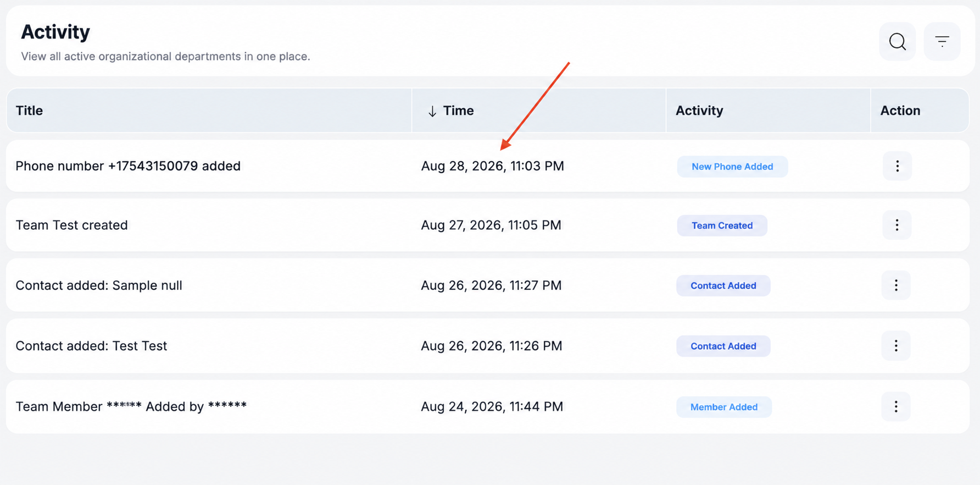Click the Member Added badge
This screenshot has height=485, width=980.
click(x=723, y=407)
